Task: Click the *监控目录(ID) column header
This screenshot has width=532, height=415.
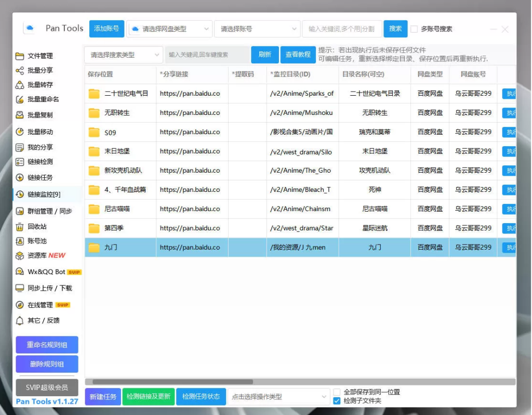Action: 290,74
